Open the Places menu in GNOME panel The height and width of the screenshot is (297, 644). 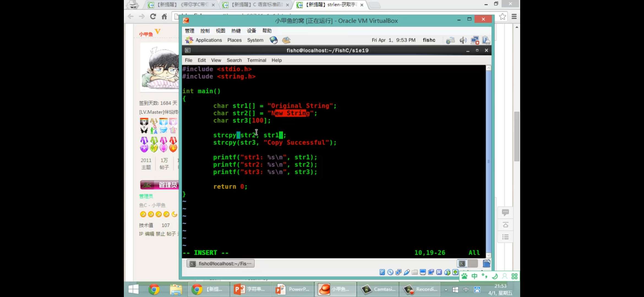point(234,40)
